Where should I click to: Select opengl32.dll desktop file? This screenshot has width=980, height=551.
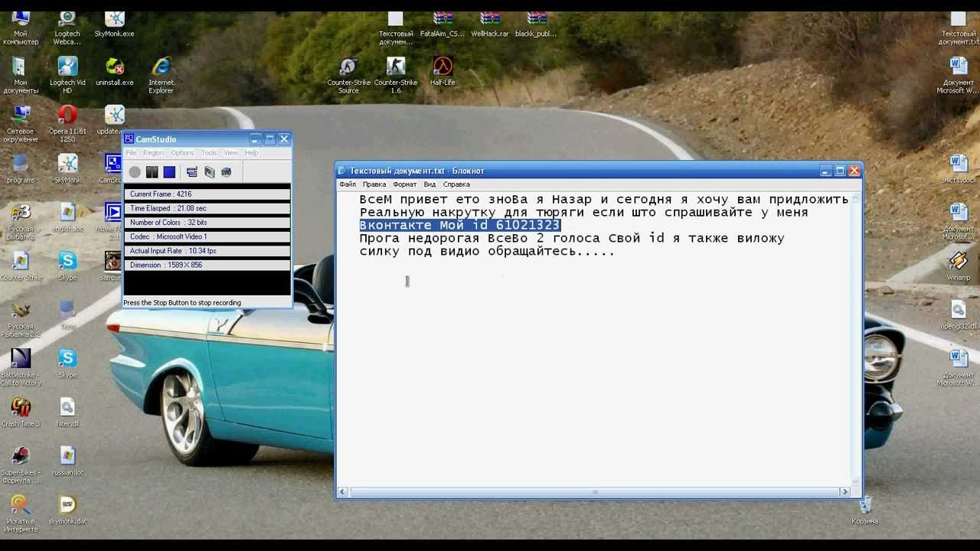959,316
